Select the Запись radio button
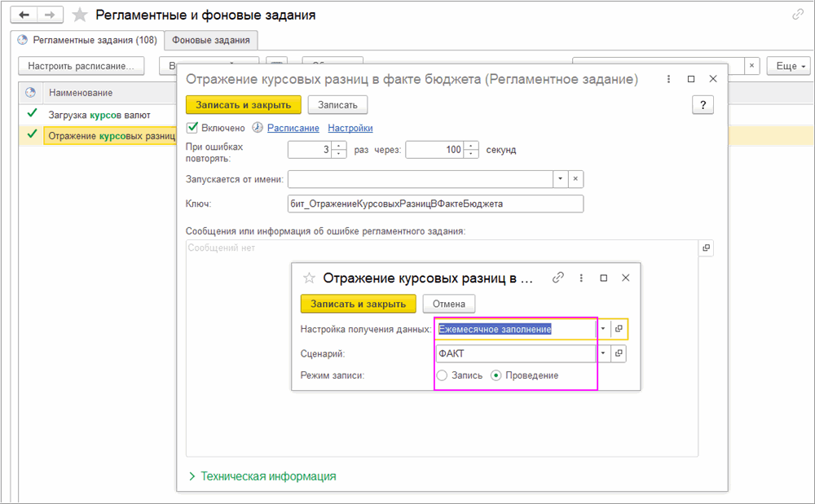Viewport: 815px width, 504px height. pyautogui.click(x=443, y=375)
